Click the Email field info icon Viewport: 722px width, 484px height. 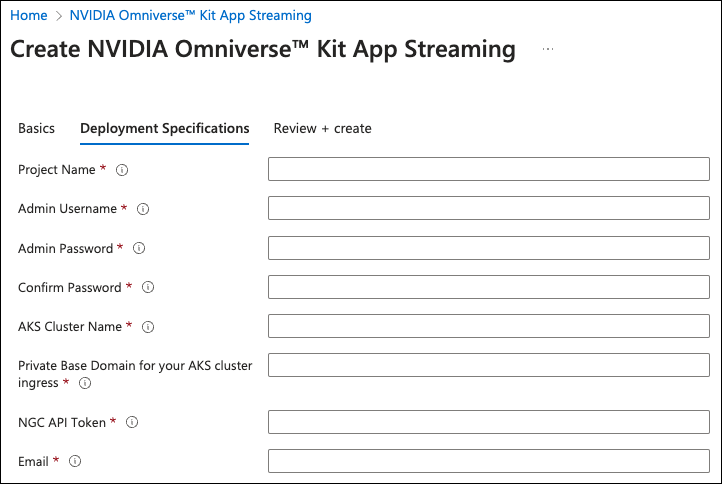click(75, 461)
